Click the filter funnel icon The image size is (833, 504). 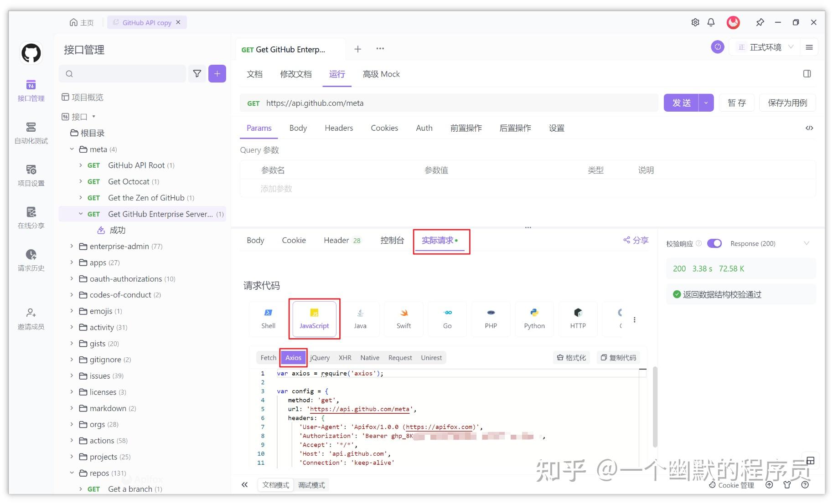(x=197, y=73)
